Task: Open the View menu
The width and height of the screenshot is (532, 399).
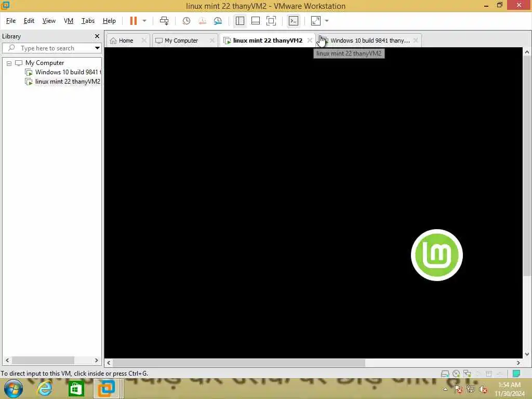Action: (x=49, y=21)
